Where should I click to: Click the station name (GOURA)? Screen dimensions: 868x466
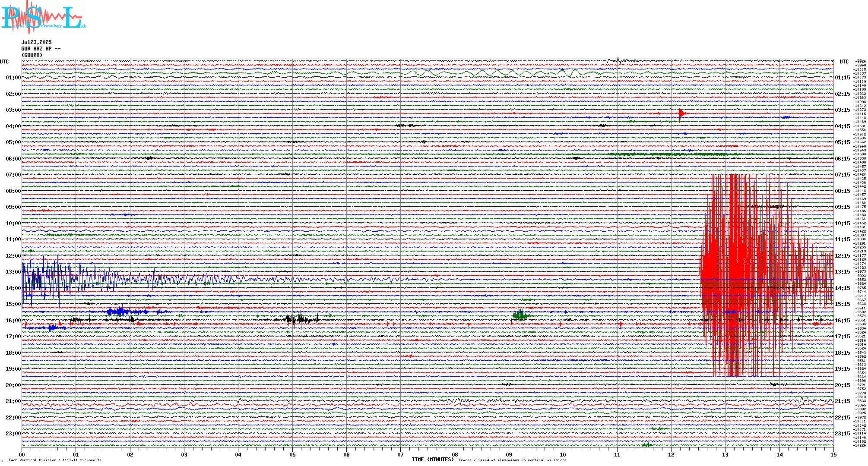coord(32,55)
